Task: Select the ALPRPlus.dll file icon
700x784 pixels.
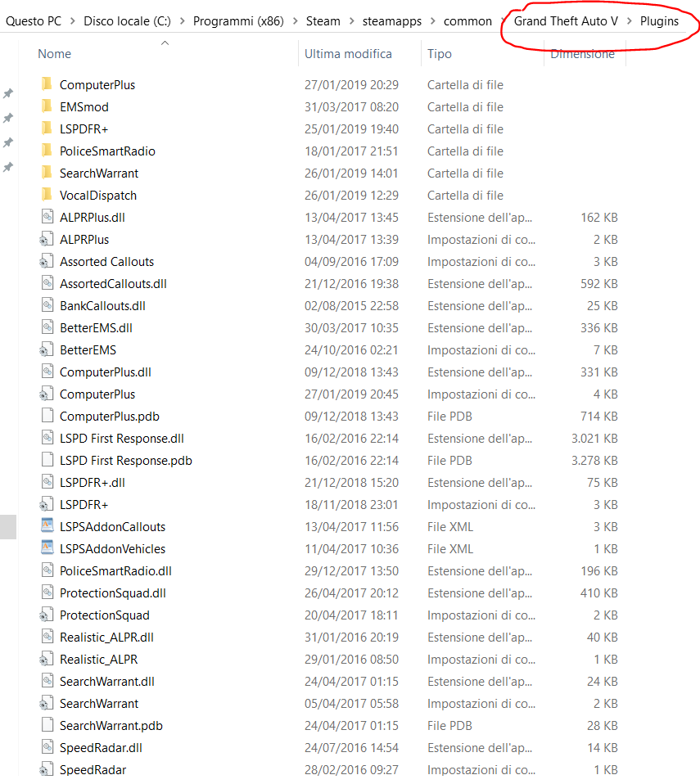Action: pyautogui.click(x=47, y=217)
